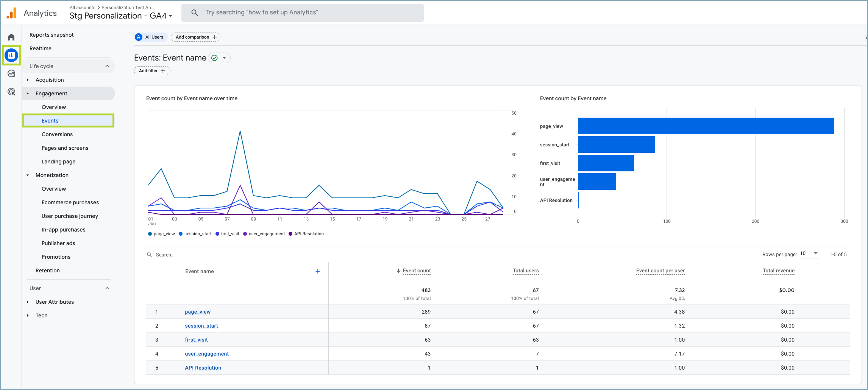Viewport: 868px width, 390px height.
Task: Click the Analytics search input field
Action: tap(303, 12)
